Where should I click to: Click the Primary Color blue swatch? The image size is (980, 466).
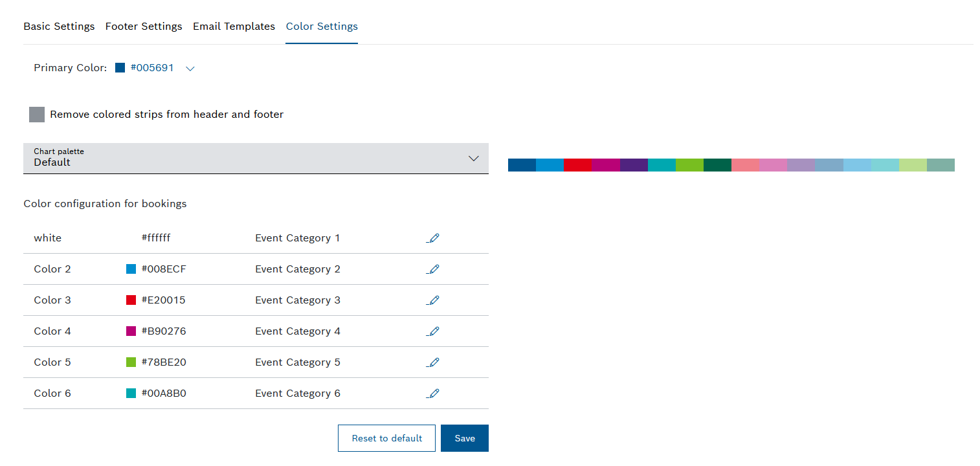pyautogui.click(x=120, y=68)
